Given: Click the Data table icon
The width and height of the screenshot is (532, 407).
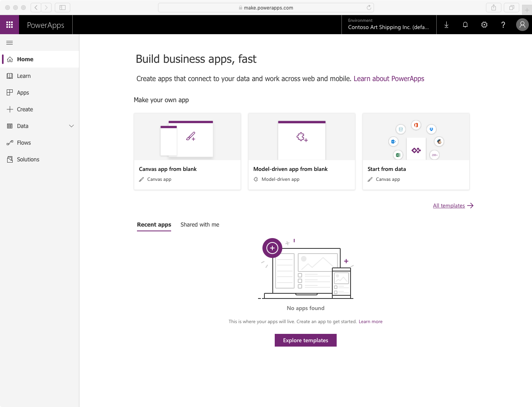Looking at the screenshot, I should pos(10,126).
